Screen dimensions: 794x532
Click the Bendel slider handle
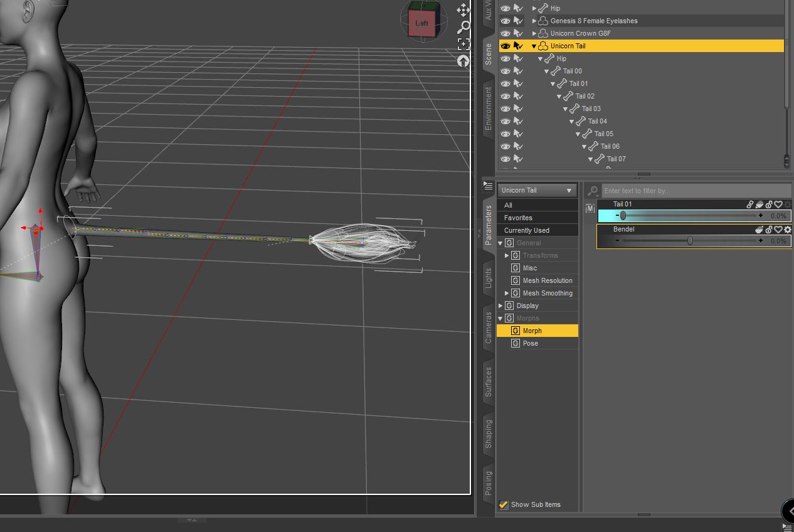[x=690, y=241]
